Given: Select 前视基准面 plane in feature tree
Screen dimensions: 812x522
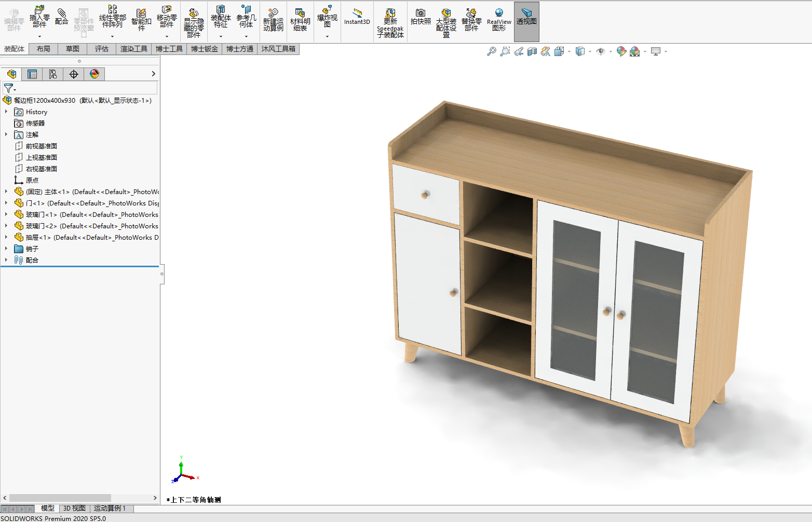Looking at the screenshot, I should (x=42, y=146).
